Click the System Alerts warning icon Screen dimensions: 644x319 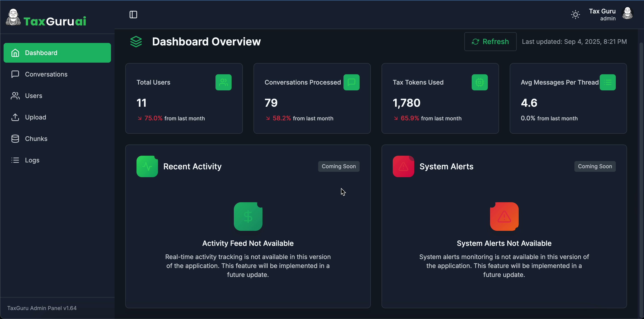(403, 166)
